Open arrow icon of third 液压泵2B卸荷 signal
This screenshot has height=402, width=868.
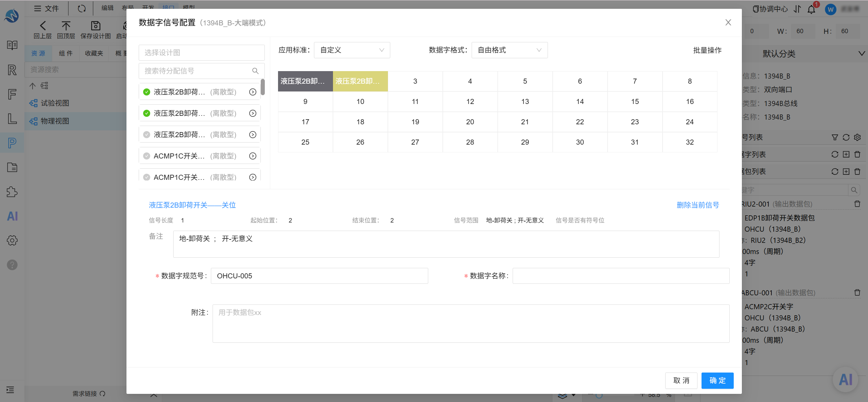253,135
